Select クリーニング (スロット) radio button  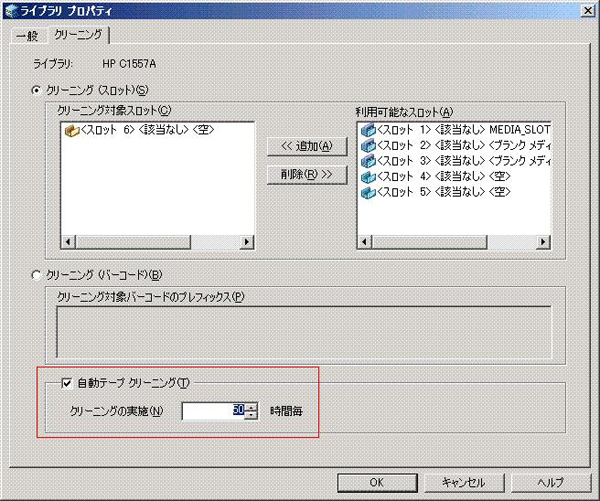point(38,91)
